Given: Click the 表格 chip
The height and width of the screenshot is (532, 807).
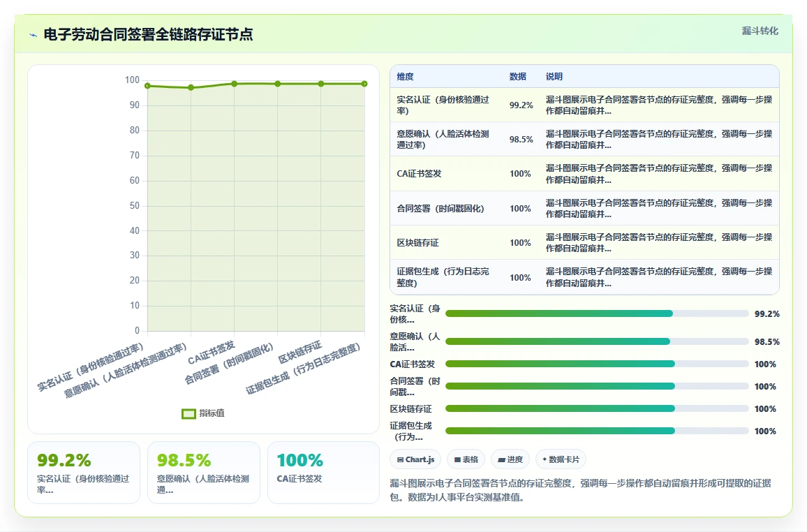Looking at the screenshot, I should 466,459.
